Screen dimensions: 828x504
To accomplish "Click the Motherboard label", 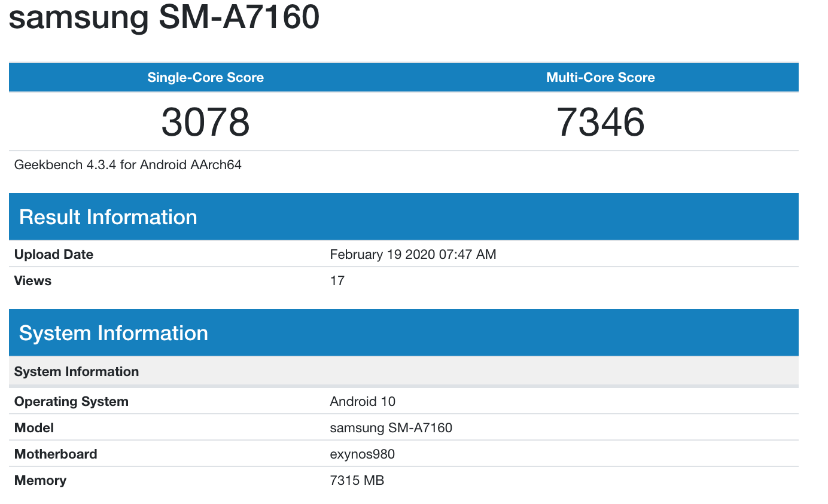I will click(56, 454).
